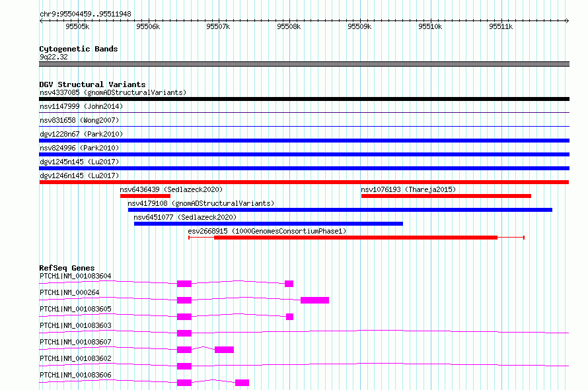Select the nsv1147999 (John2014) variant line

tap(304, 112)
